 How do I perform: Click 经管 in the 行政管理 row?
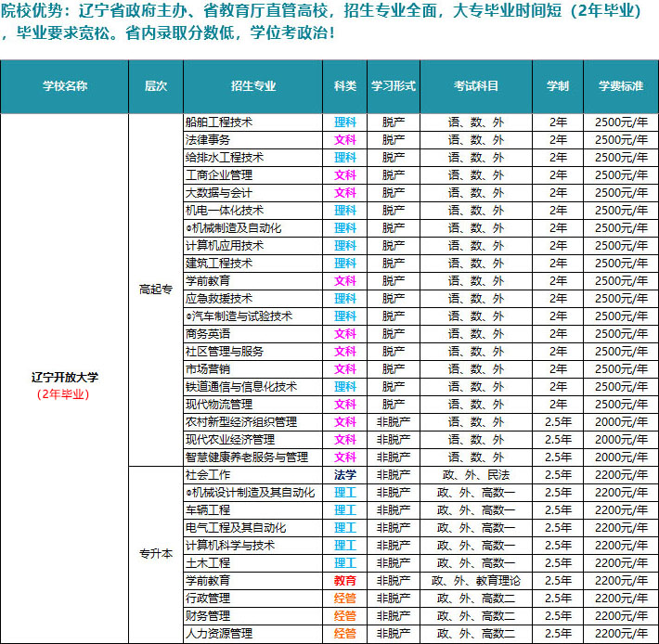click(x=345, y=599)
